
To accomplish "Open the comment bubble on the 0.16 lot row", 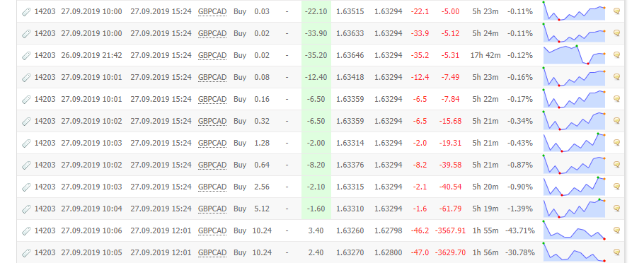I will [x=616, y=99].
